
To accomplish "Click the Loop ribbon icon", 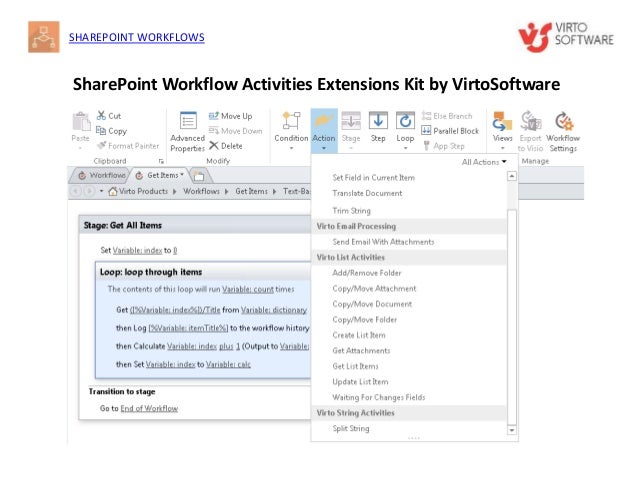I will point(405,121).
